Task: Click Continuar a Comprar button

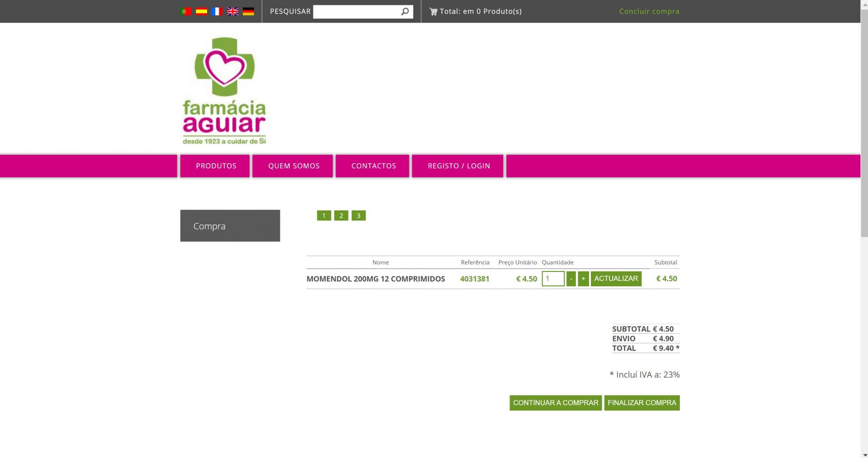Action: (x=555, y=402)
